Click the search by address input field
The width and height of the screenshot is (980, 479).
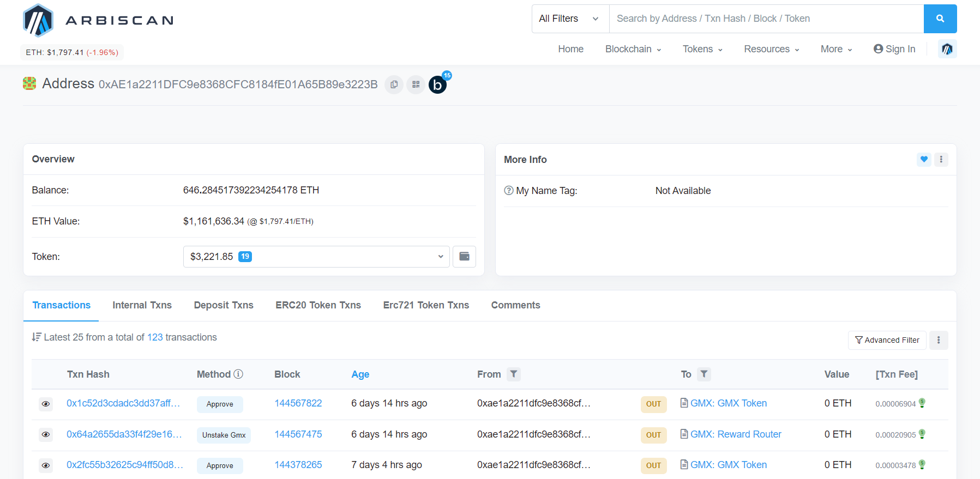coord(766,19)
